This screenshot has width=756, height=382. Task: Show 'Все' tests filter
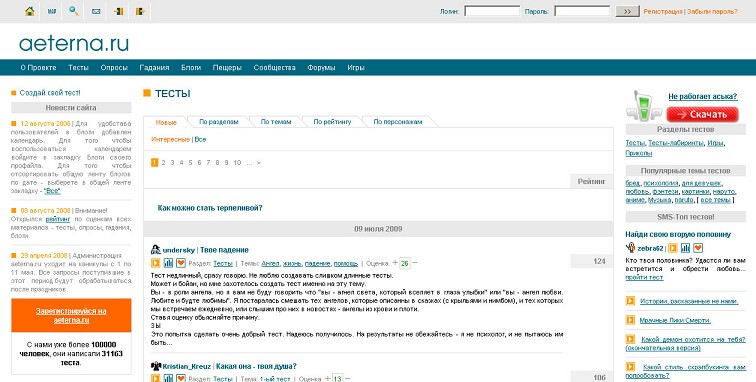tap(200, 139)
